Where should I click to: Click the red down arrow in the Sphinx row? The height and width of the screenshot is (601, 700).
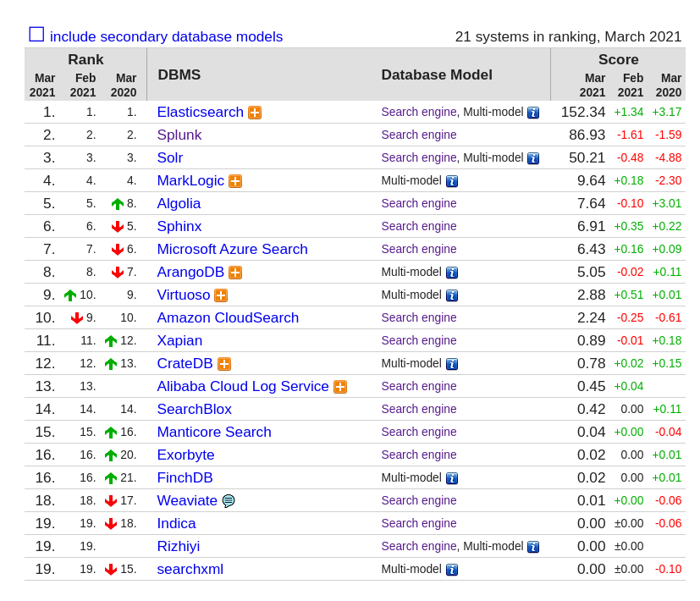pos(118,227)
